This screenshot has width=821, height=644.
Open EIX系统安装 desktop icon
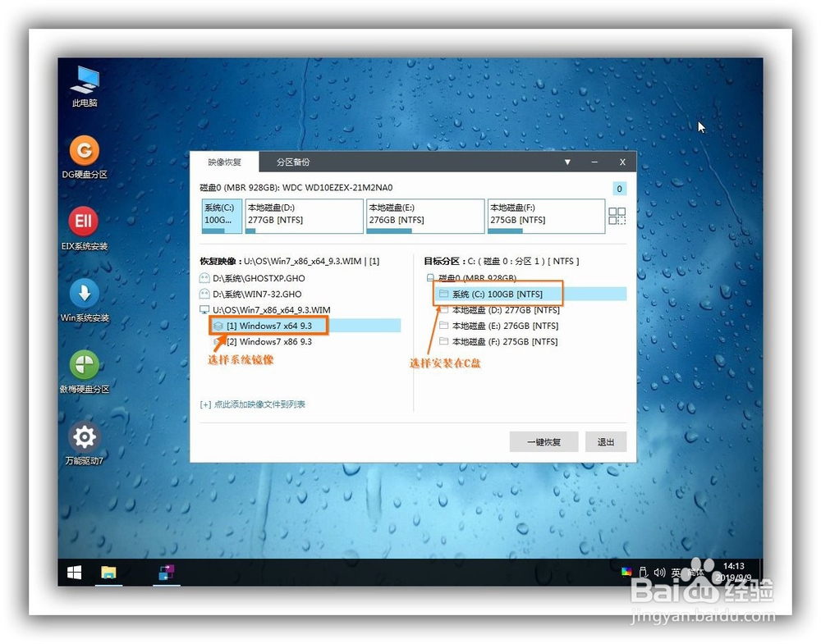tap(85, 229)
